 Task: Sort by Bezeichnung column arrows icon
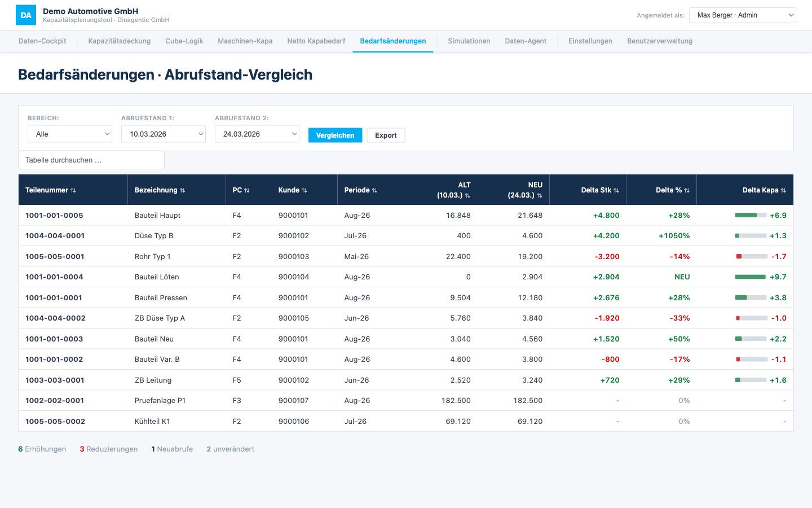tap(183, 191)
